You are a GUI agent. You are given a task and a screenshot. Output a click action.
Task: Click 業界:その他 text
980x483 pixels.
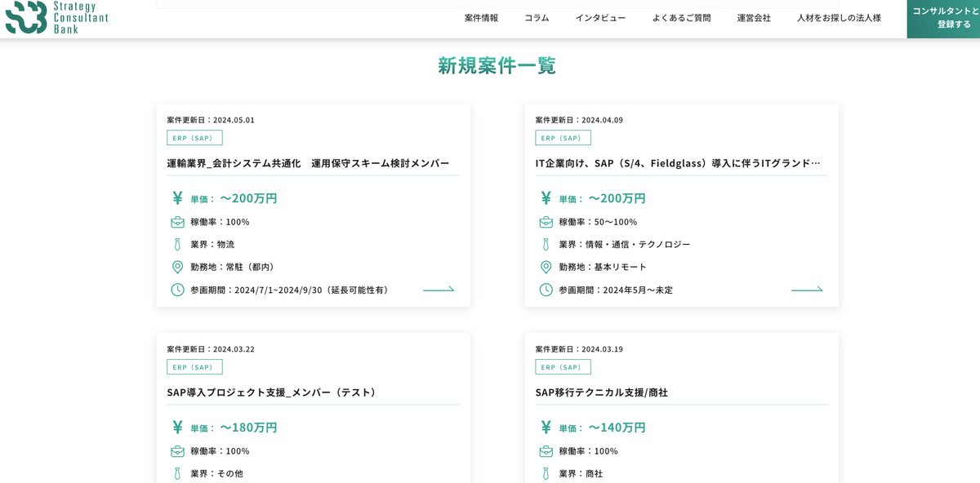click(x=216, y=473)
